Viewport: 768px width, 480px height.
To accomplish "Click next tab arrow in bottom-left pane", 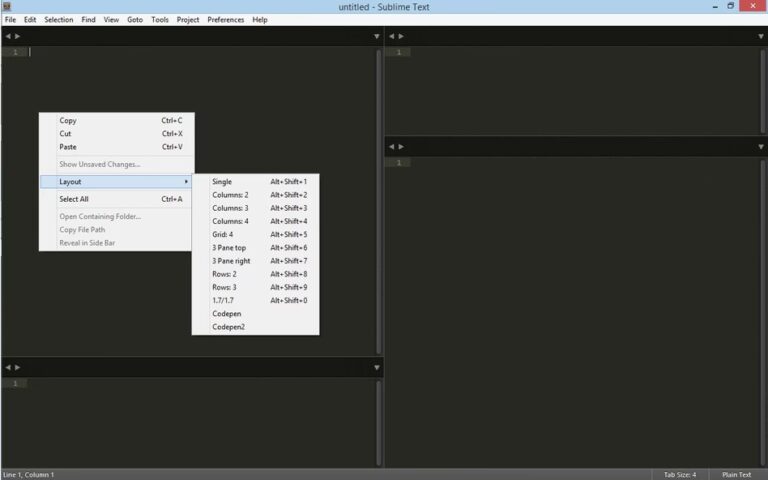I will 18,367.
